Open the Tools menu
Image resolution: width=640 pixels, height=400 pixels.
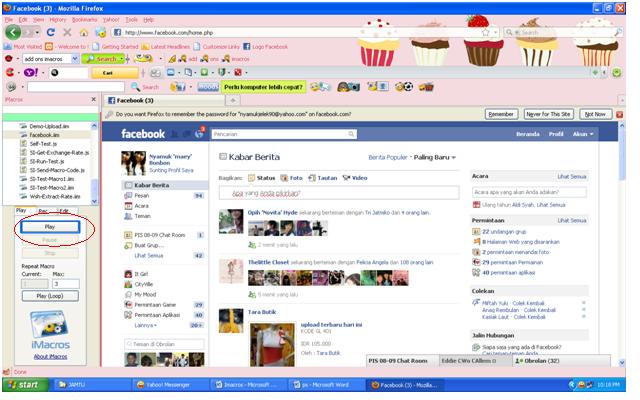pos(131,20)
